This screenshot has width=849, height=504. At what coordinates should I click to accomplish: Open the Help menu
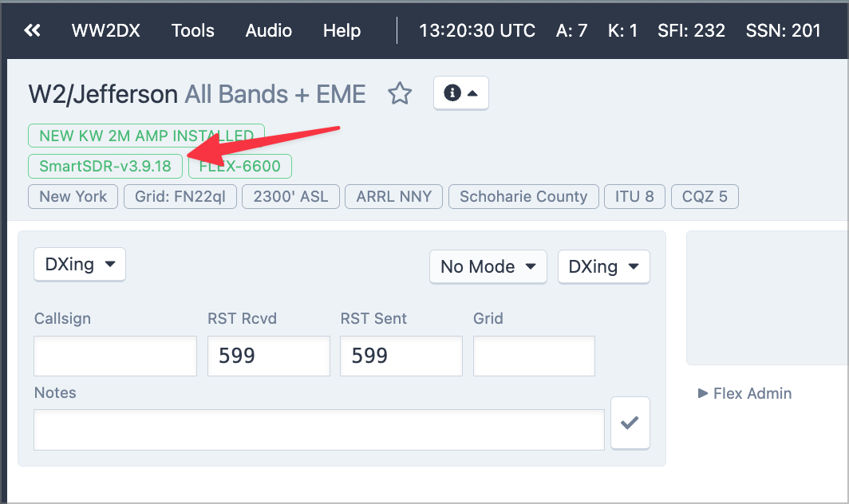[x=342, y=31]
